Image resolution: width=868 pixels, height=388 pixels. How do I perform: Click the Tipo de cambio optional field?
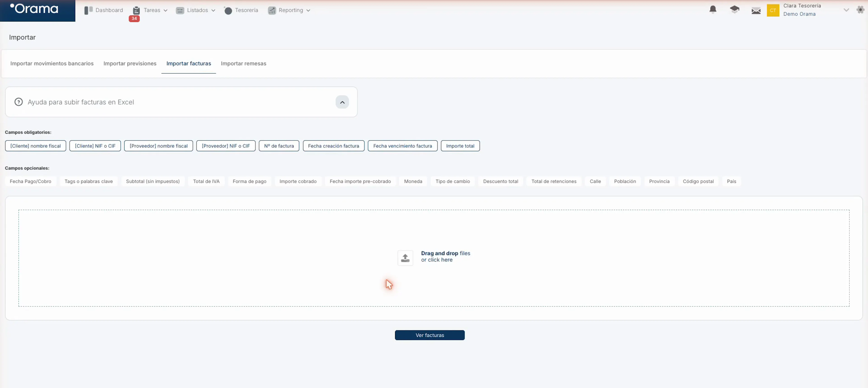[x=453, y=181]
